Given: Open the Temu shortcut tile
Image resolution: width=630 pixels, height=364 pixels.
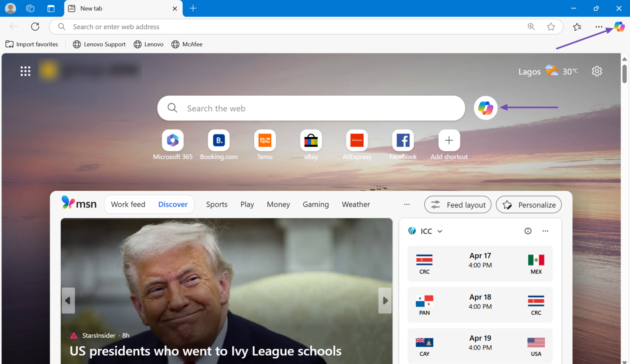Looking at the screenshot, I should tap(265, 140).
